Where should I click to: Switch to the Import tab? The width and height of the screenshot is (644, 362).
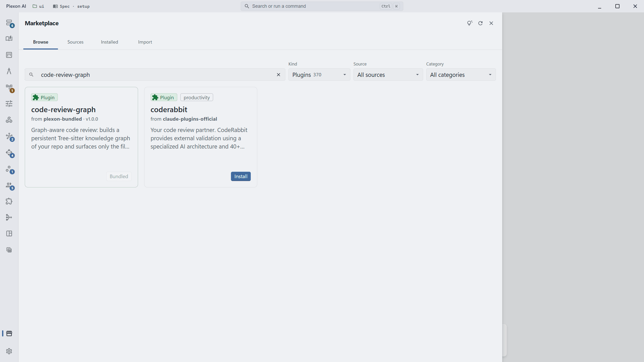145,42
